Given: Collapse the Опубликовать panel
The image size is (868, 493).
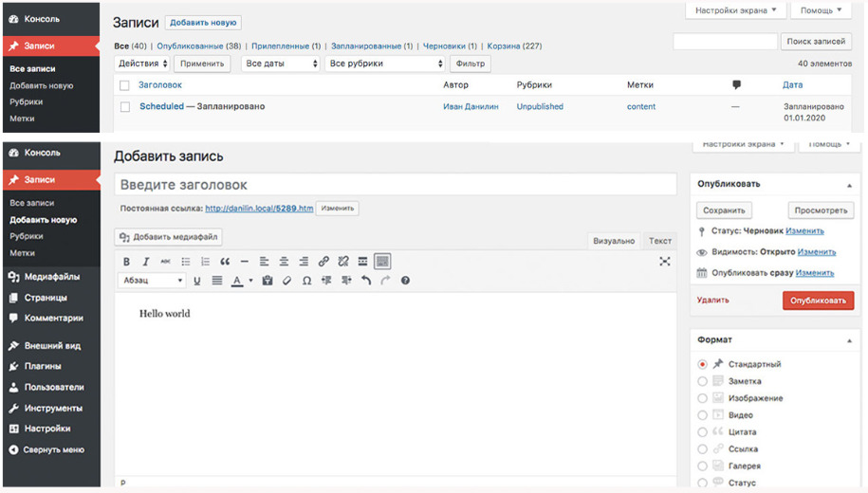Looking at the screenshot, I should click(x=849, y=185).
